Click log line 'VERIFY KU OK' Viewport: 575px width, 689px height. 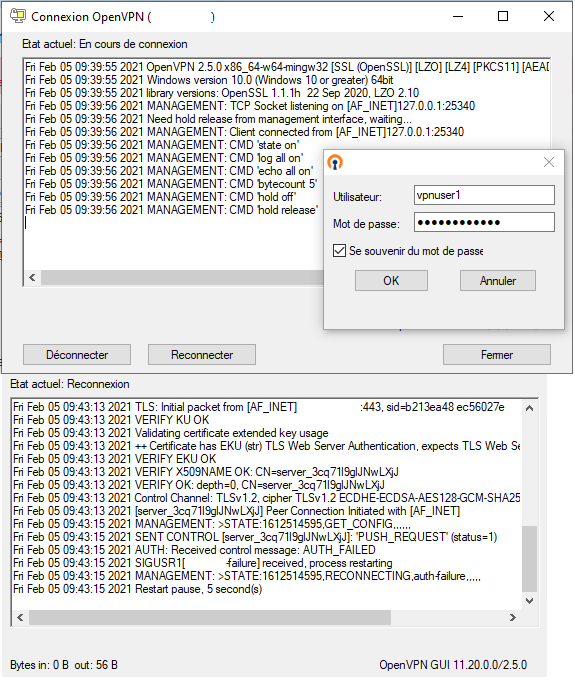click(112, 421)
